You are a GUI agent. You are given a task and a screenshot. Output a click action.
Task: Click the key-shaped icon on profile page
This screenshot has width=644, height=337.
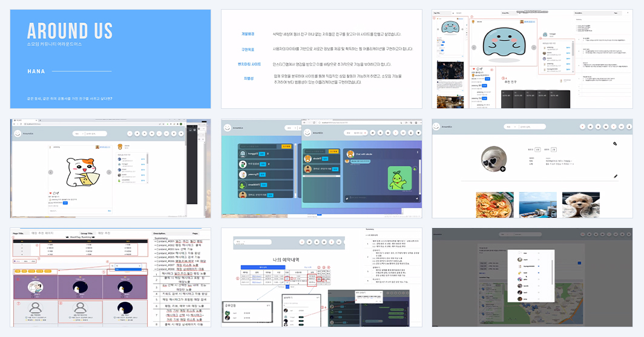click(x=615, y=143)
